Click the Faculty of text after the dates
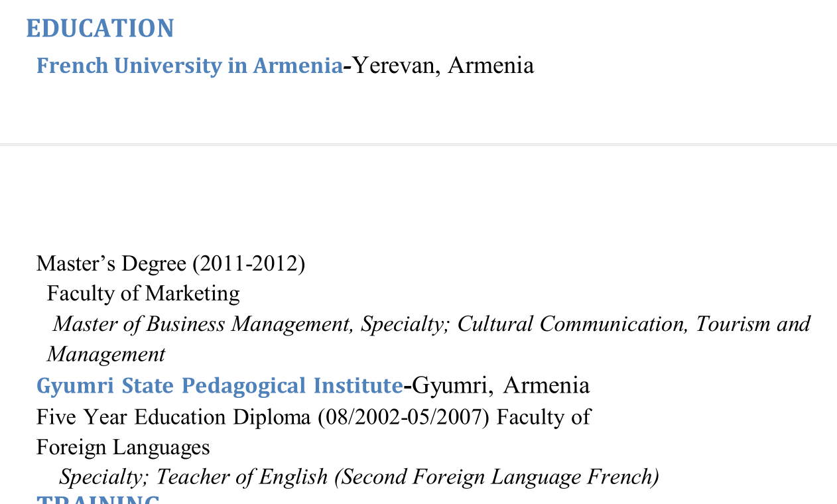Image resolution: width=837 pixels, height=504 pixels. click(543, 417)
